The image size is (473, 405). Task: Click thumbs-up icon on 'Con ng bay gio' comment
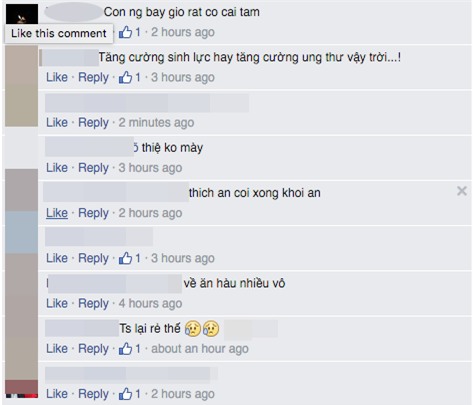(125, 32)
